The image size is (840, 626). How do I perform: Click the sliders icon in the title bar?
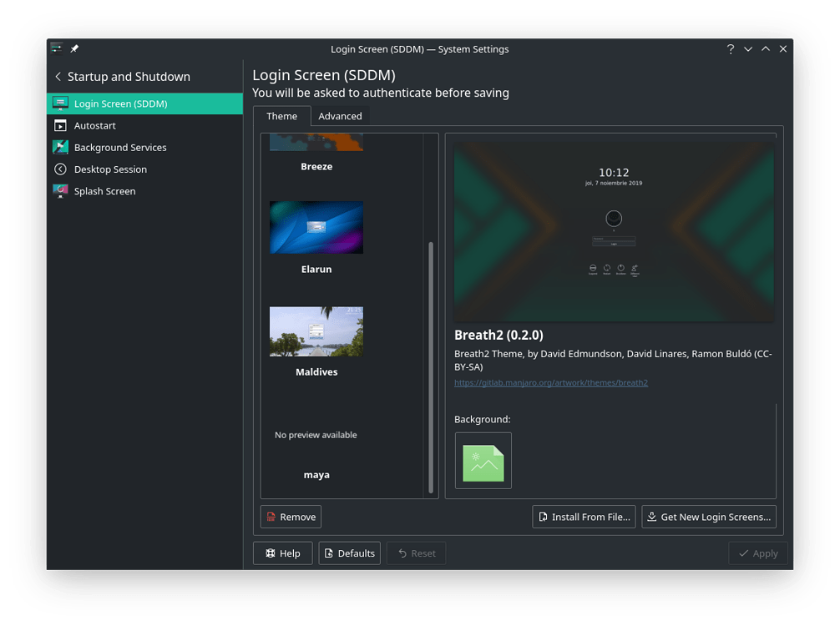[x=55, y=48]
